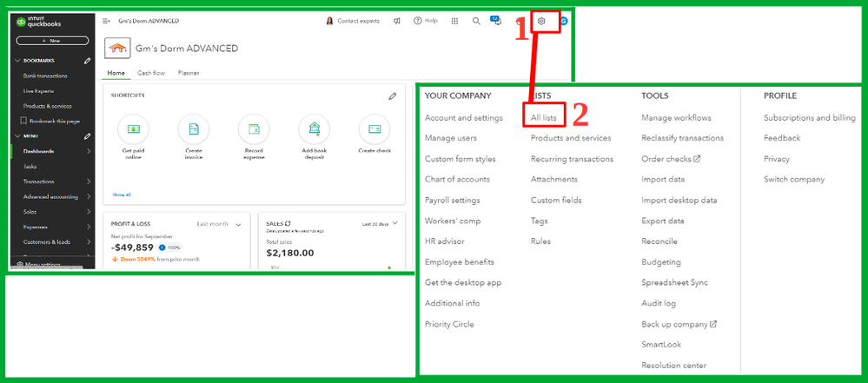Open the Last 30 days dropdown
868x383 pixels.
click(380, 223)
